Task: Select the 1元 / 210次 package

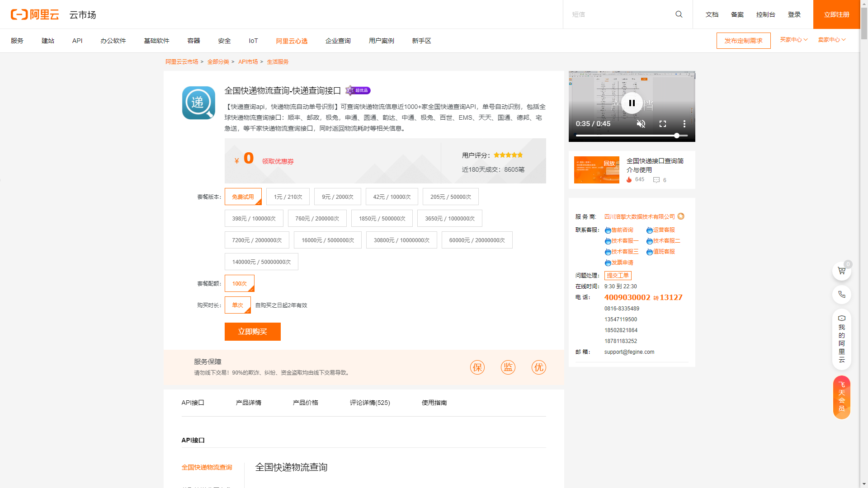Action: (x=288, y=197)
